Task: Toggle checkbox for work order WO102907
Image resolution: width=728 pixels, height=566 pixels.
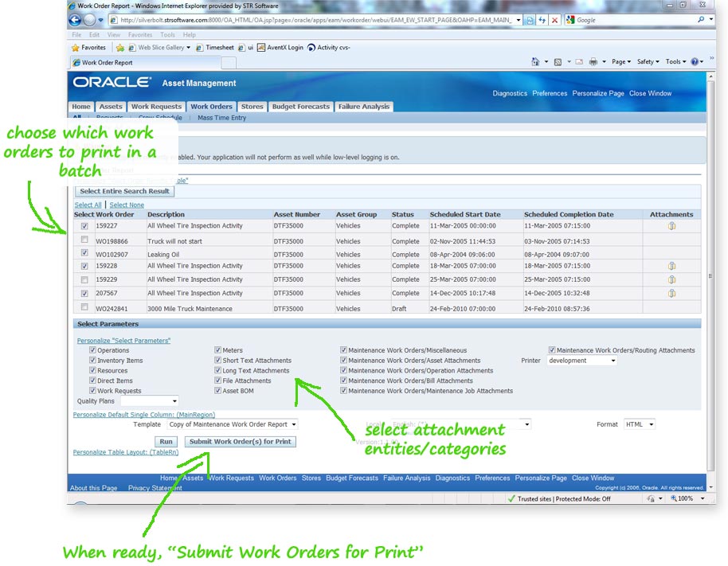Action: [84, 253]
